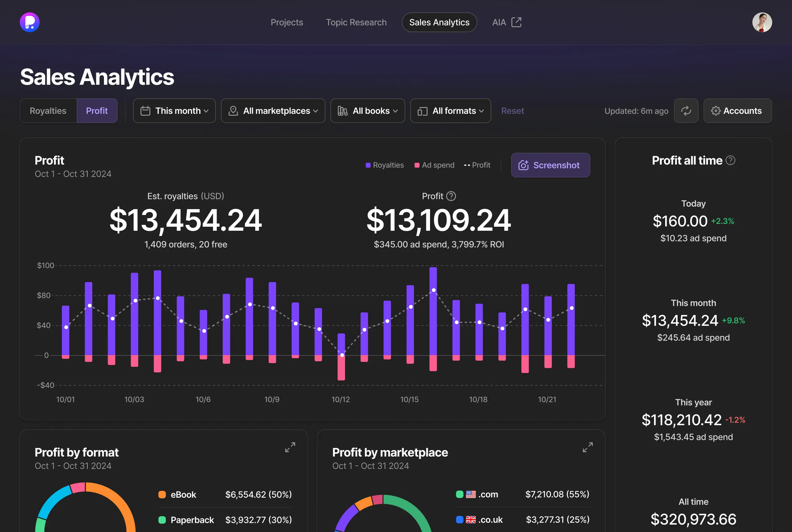Image resolution: width=792 pixels, height=532 pixels.
Task: Switch to the Royalties view tab
Action: pos(48,111)
